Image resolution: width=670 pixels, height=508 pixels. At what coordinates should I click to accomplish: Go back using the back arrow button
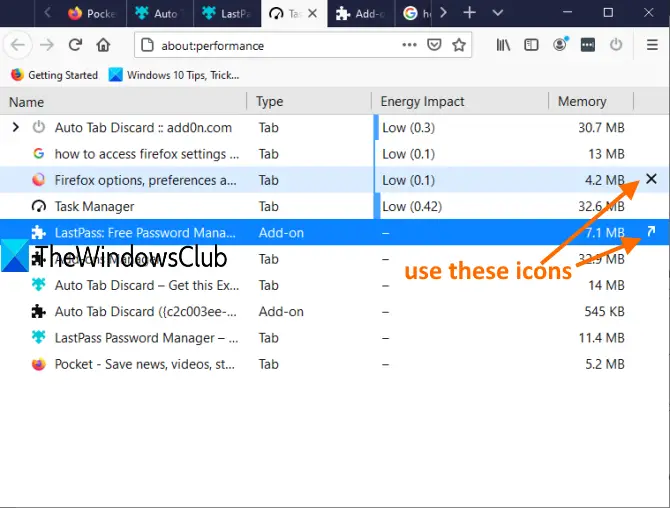pos(18,45)
